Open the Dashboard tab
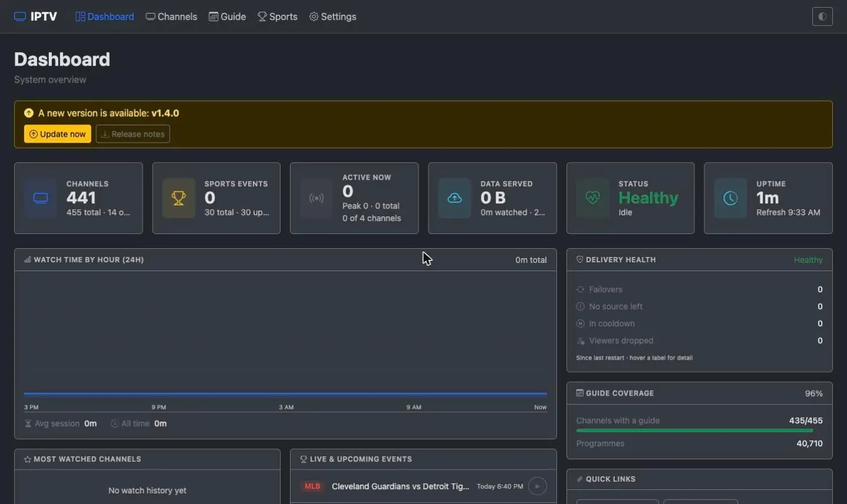 point(105,17)
